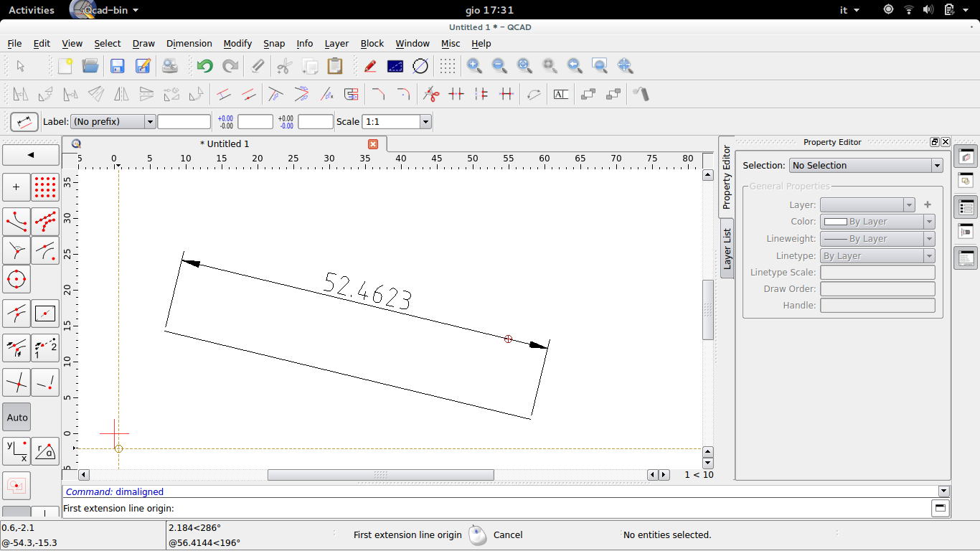This screenshot has height=551, width=980.
Task: Click the New Drawing icon
Action: [65, 66]
